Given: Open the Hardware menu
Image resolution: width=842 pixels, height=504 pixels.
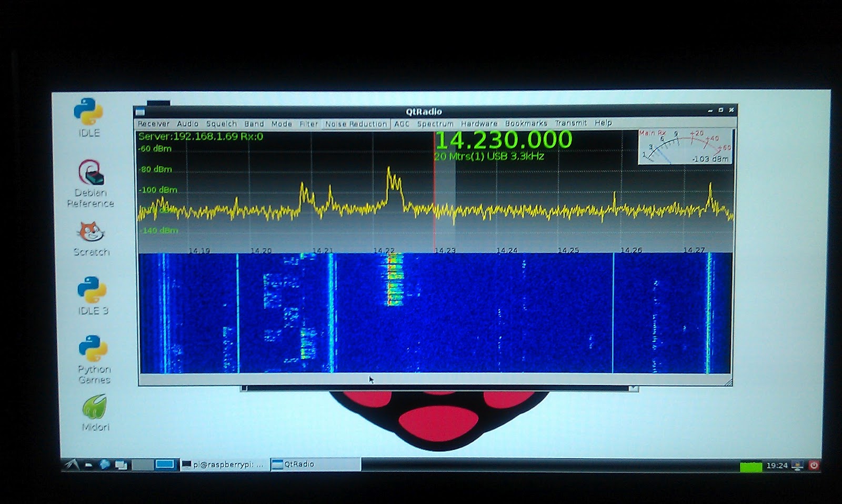Looking at the screenshot, I should pyautogui.click(x=479, y=124).
